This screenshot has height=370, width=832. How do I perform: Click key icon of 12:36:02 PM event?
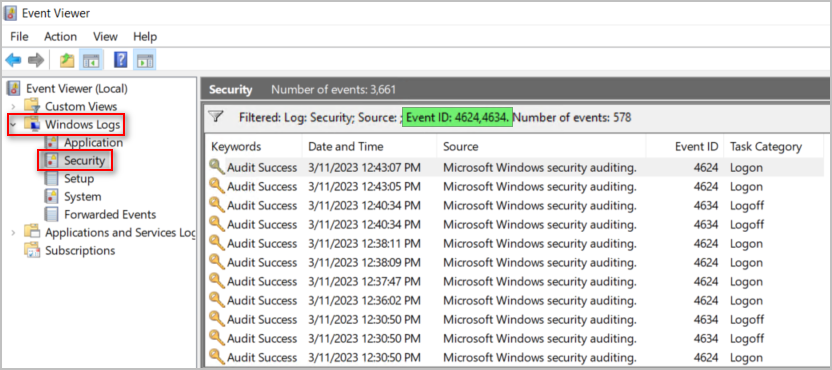tap(216, 300)
